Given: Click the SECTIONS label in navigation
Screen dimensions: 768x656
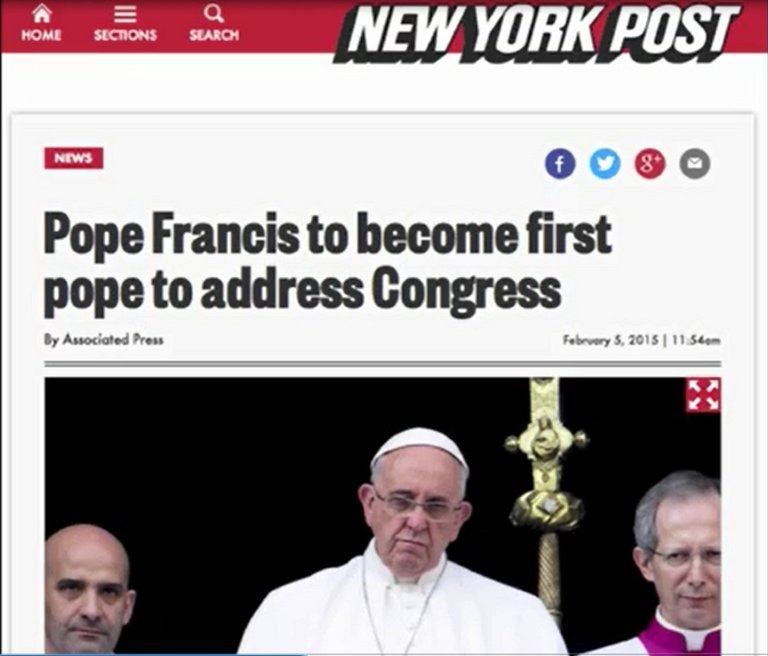Looking at the screenshot, I should [x=125, y=35].
